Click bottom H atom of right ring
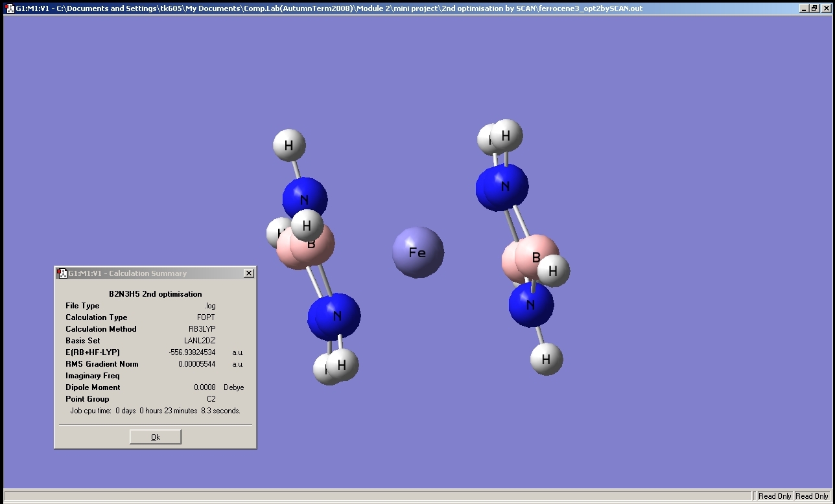 point(546,359)
